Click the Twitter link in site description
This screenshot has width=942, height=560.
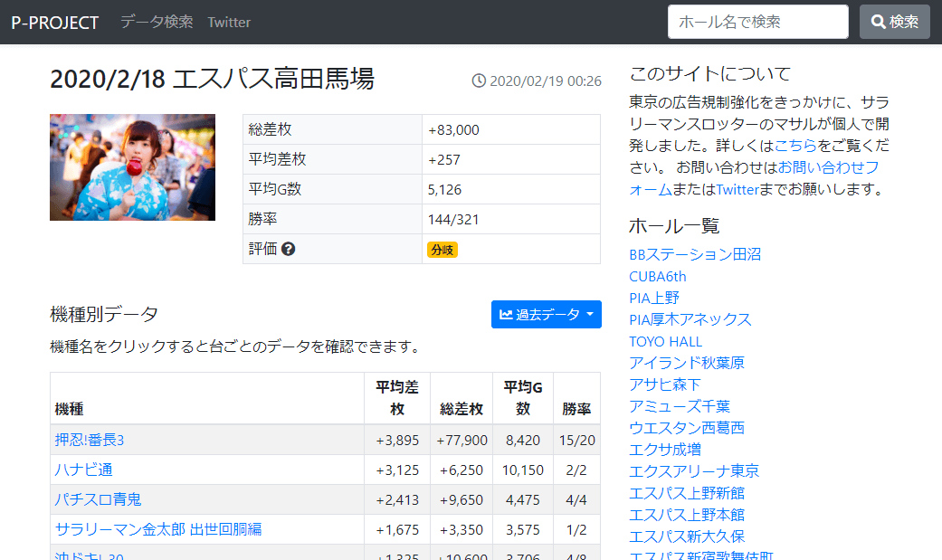737,189
